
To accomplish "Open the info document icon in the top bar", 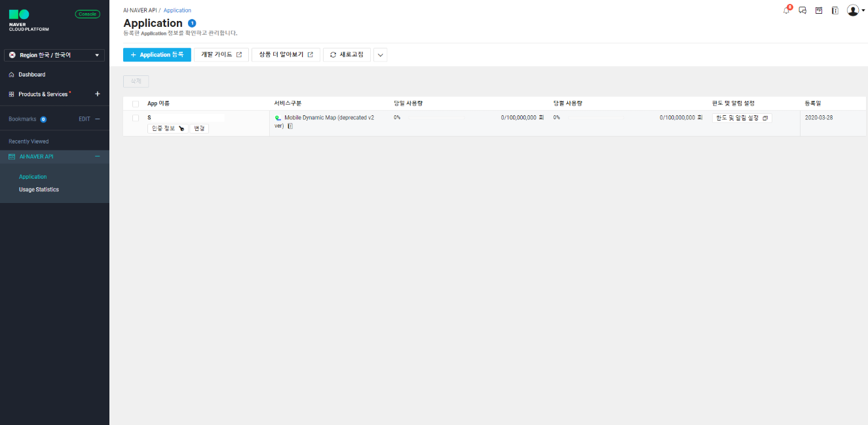I will [x=835, y=10].
